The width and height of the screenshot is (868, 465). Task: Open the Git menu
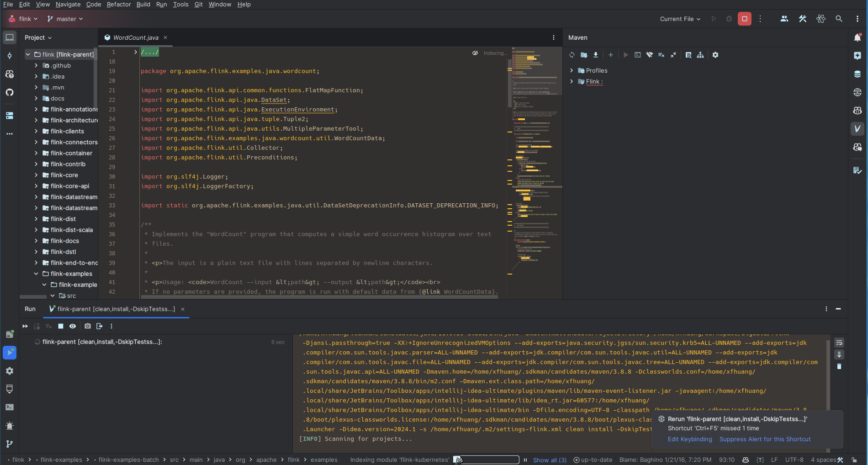click(199, 4)
